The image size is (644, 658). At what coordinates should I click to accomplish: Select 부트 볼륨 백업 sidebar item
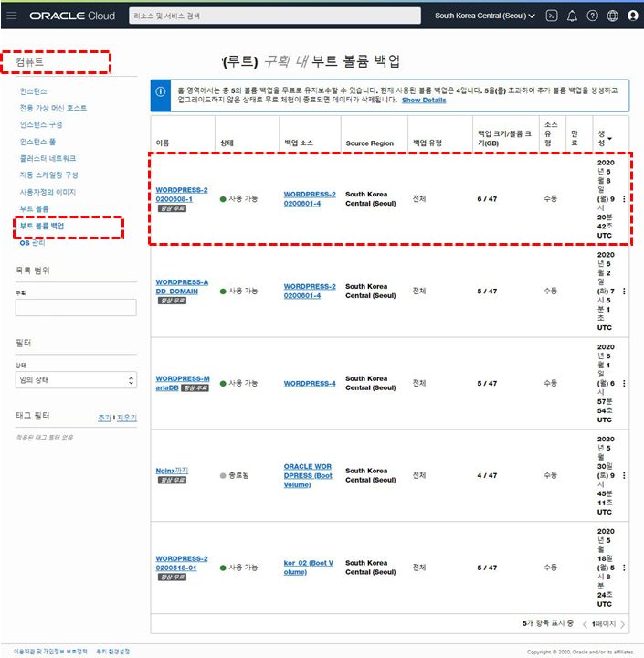click(x=42, y=227)
